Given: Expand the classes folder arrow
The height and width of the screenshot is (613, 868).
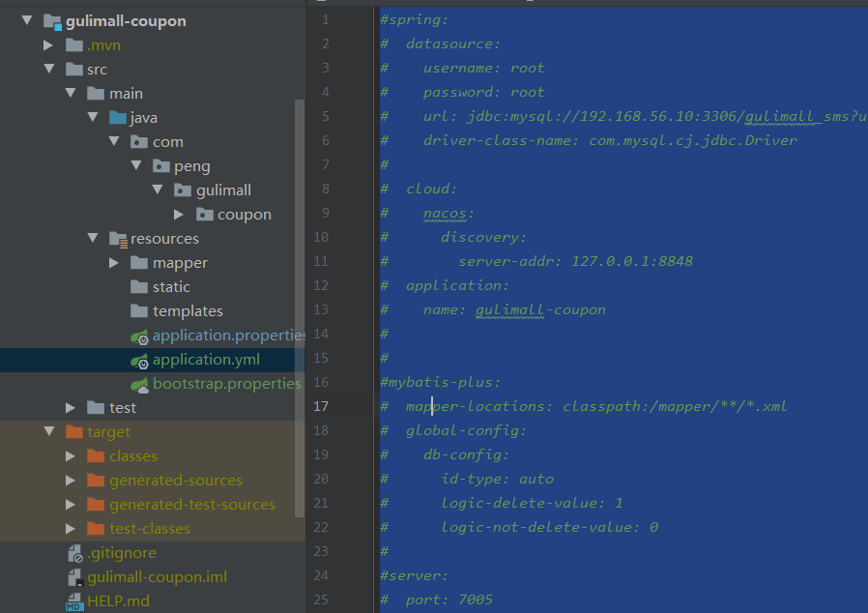Looking at the screenshot, I should [71, 455].
